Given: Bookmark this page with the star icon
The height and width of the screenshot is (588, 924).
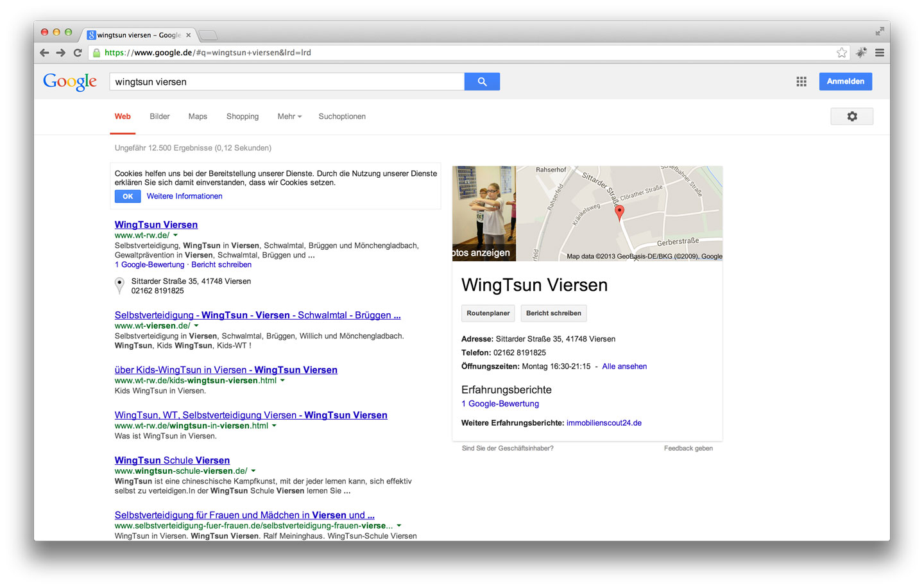Looking at the screenshot, I should (x=842, y=53).
